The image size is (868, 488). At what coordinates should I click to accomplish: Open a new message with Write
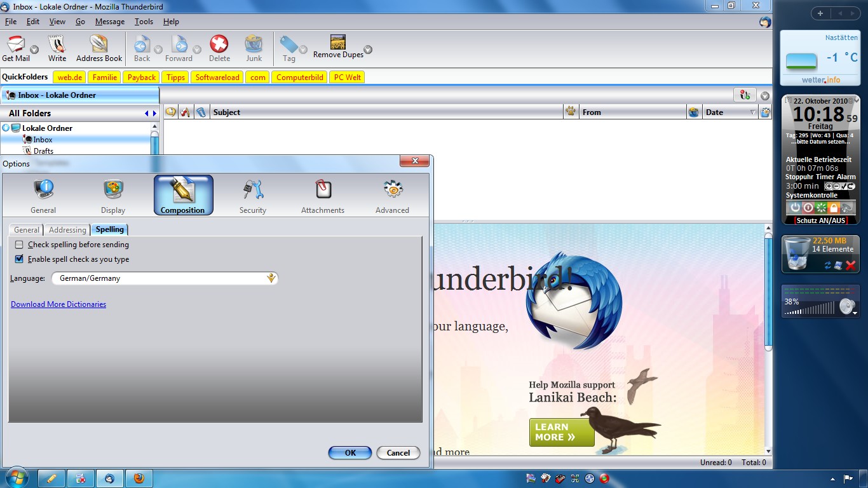coord(57,49)
